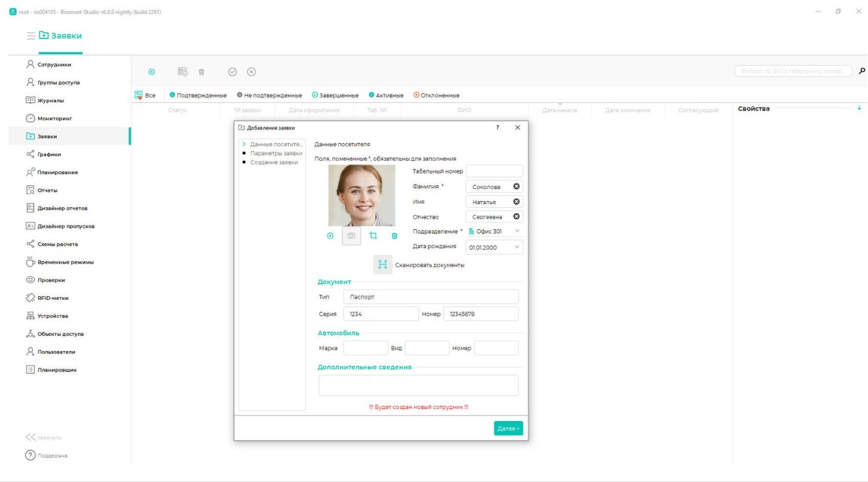This screenshot has height=482, width=868.
Task: Clear the Фамилия field with X icon
Action: (516, 187)
